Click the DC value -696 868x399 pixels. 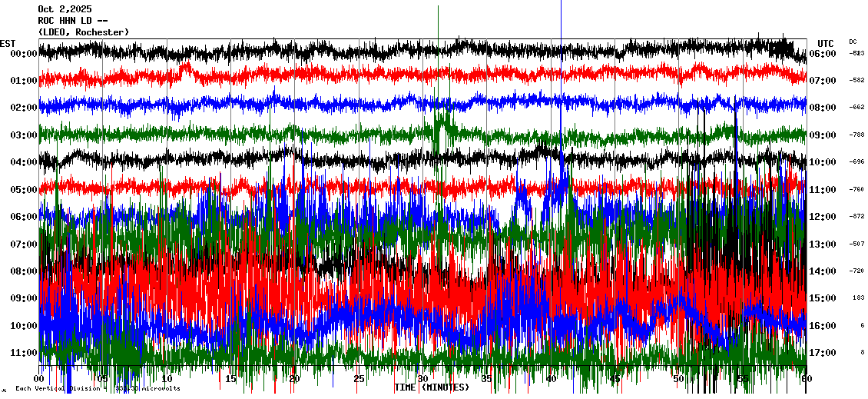point(857,162)
